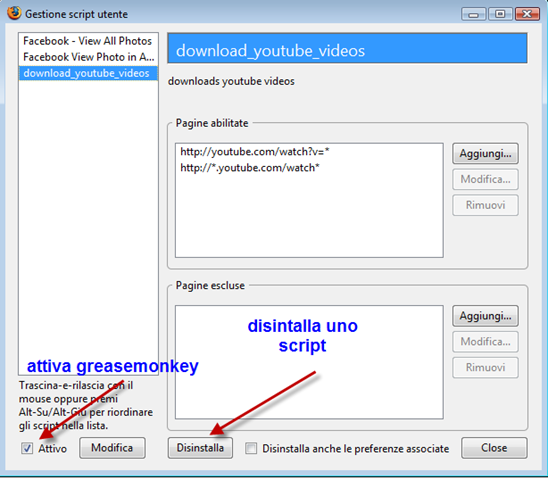
Task: Maximize the Gestione script utente window
Action: pyautogui.click(x=500, y=14)
